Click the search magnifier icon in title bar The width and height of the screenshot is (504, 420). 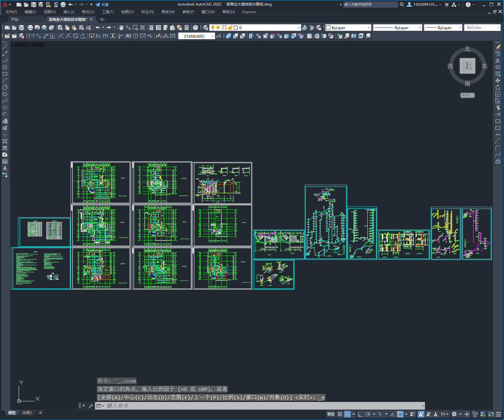[x=402, y=5]
